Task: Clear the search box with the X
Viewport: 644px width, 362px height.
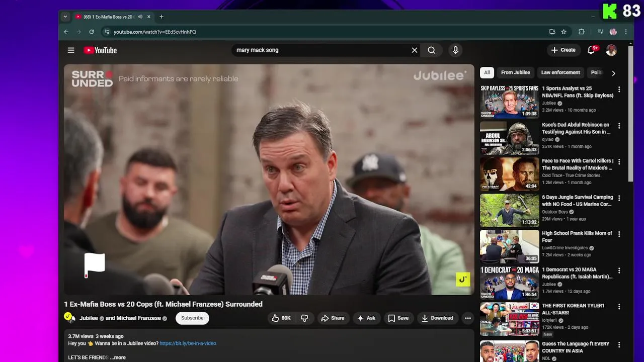Action: pos(415,50)
